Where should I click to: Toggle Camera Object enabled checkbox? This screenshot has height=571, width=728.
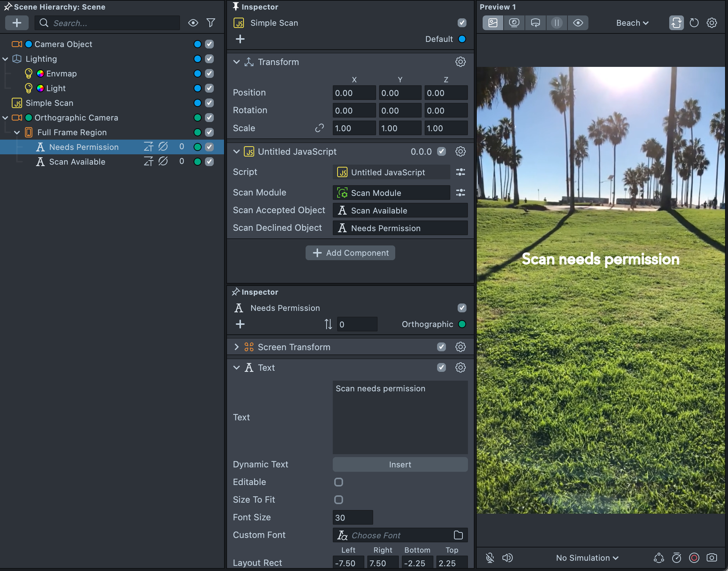point(209,44)
